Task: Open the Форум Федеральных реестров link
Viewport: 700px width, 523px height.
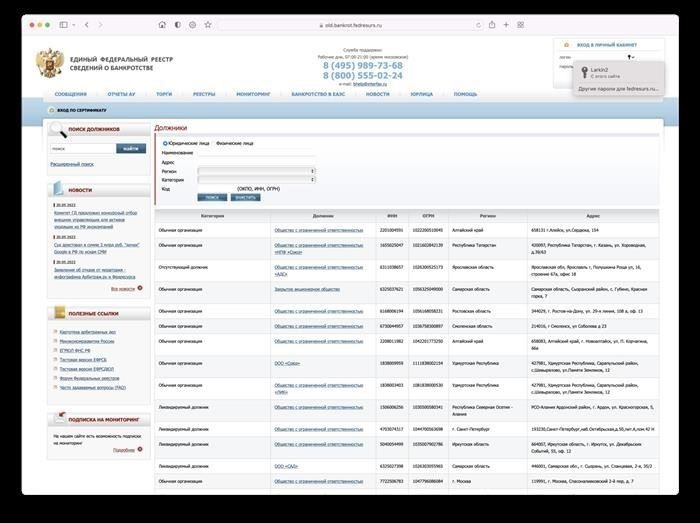Action: (89, 378)
